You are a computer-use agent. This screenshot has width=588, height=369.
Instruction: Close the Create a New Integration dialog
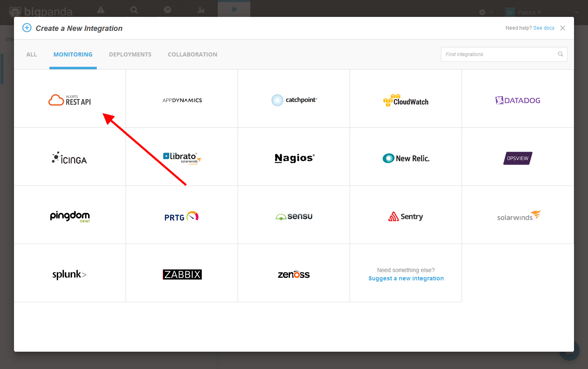[562, 28]
